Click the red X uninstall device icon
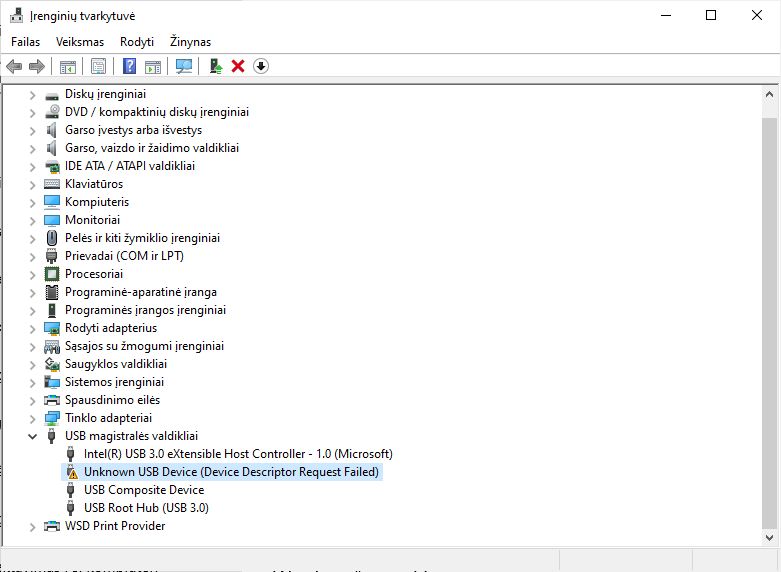Image resolution: width=781 pixels, height=572 pixels. click(x=238, y=67)
